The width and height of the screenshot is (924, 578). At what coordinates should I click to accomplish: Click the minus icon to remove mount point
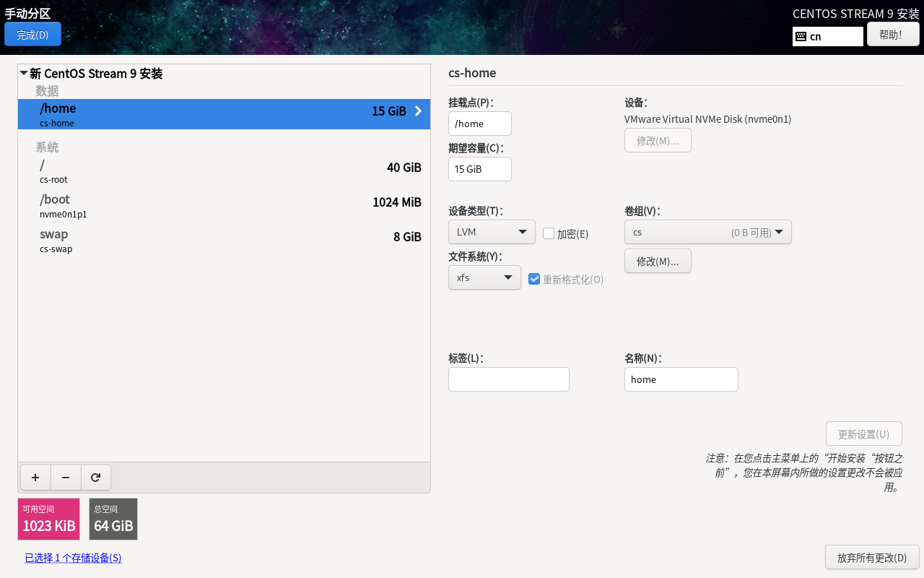coord(66,478)
